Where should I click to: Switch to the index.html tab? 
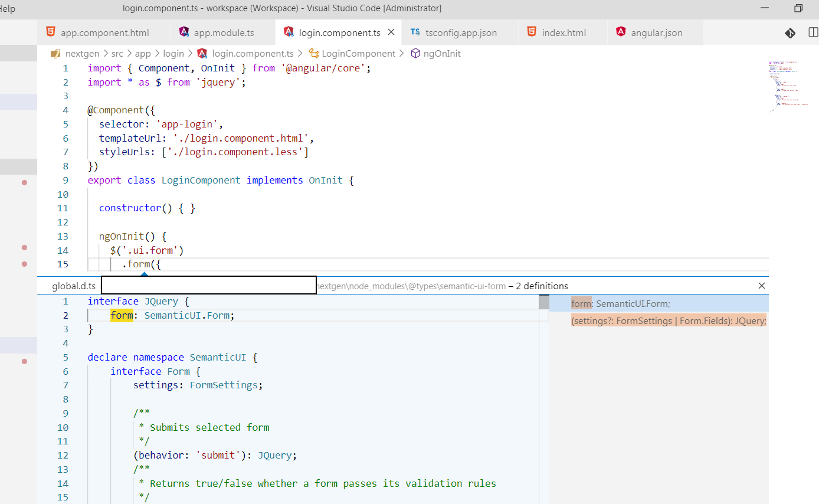coord(563,32)
